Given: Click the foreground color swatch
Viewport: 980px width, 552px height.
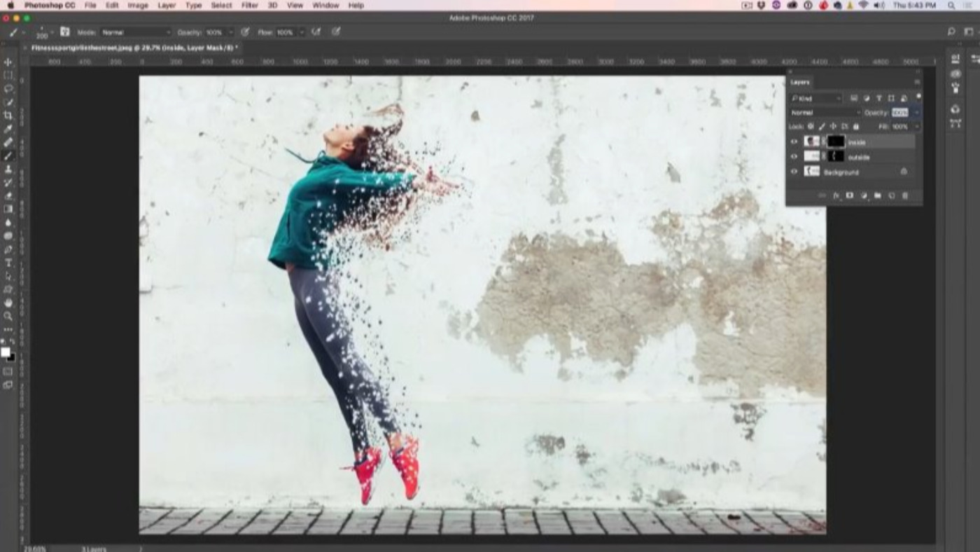Looking at the screenshot, I should [x=6, y=352].
